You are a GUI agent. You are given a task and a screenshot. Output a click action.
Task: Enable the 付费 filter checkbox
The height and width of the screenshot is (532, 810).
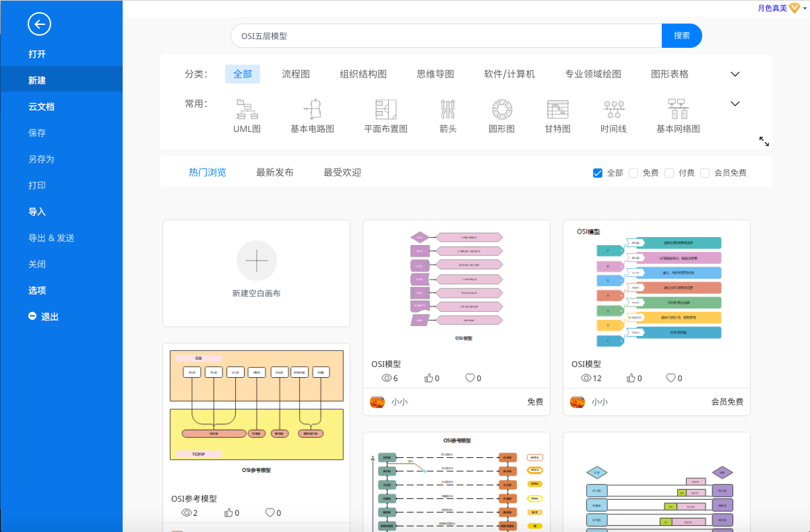(669, 173)
